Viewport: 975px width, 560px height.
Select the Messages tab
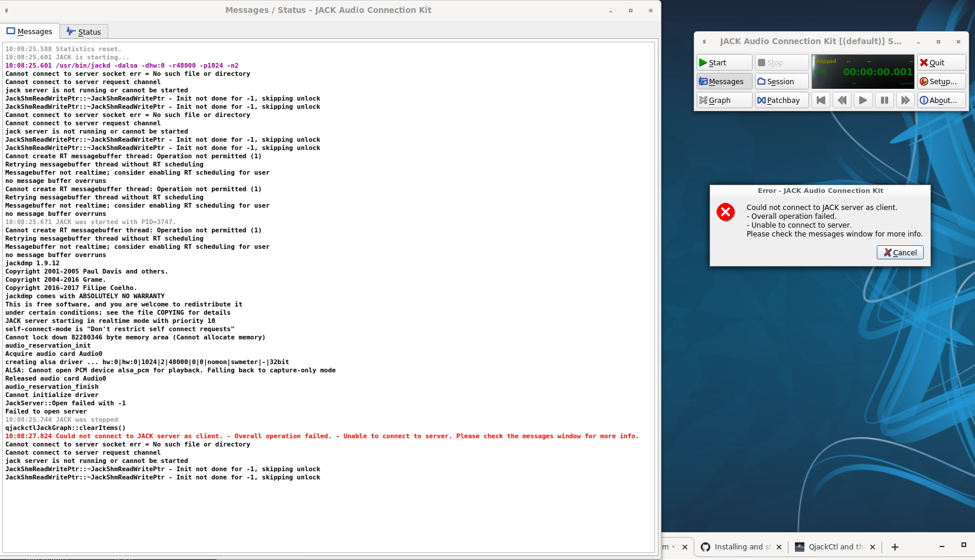(29, 31)
